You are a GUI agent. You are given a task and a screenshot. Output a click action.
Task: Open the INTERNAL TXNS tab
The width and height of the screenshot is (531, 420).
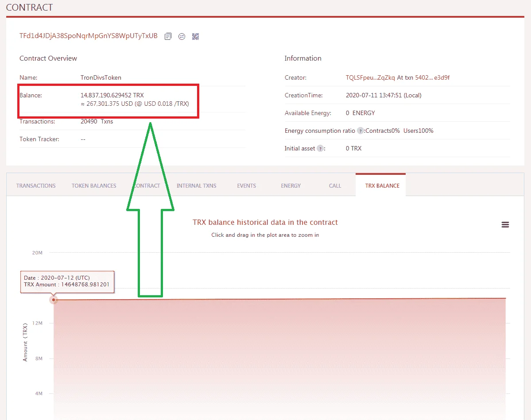(197, 185)
